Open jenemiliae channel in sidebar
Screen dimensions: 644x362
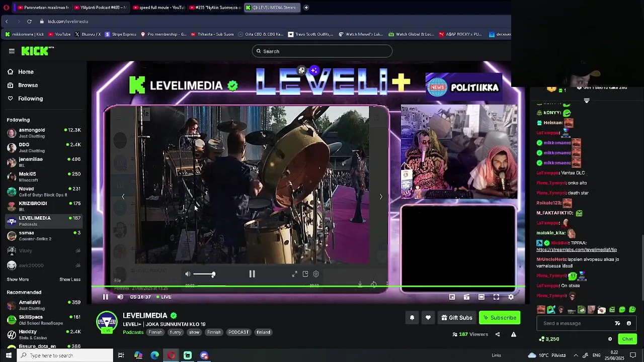click(43, 162)
